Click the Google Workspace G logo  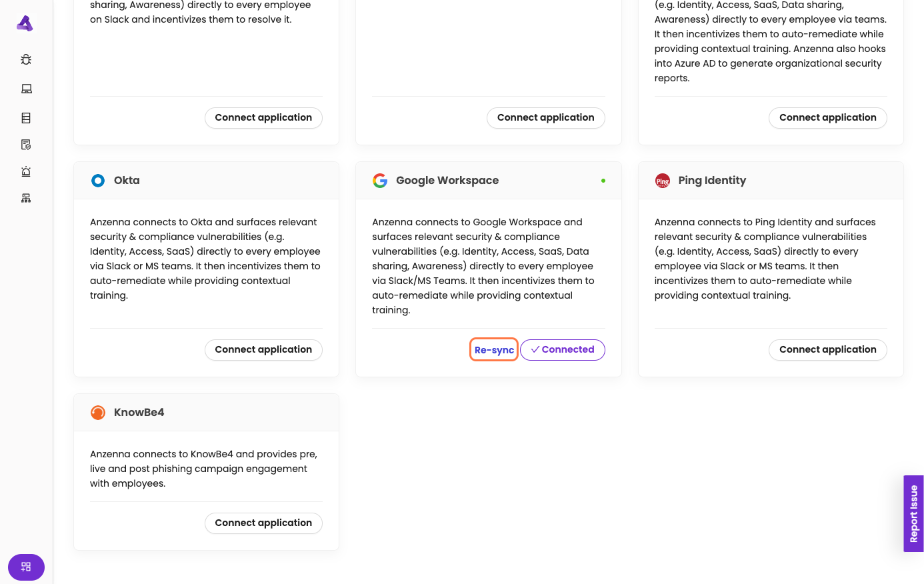point(380,181)
